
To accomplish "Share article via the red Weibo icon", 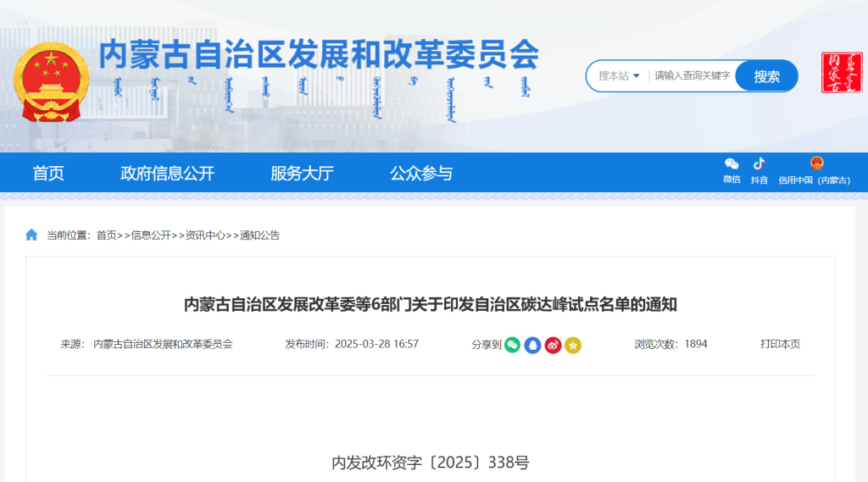I will 553,345.
